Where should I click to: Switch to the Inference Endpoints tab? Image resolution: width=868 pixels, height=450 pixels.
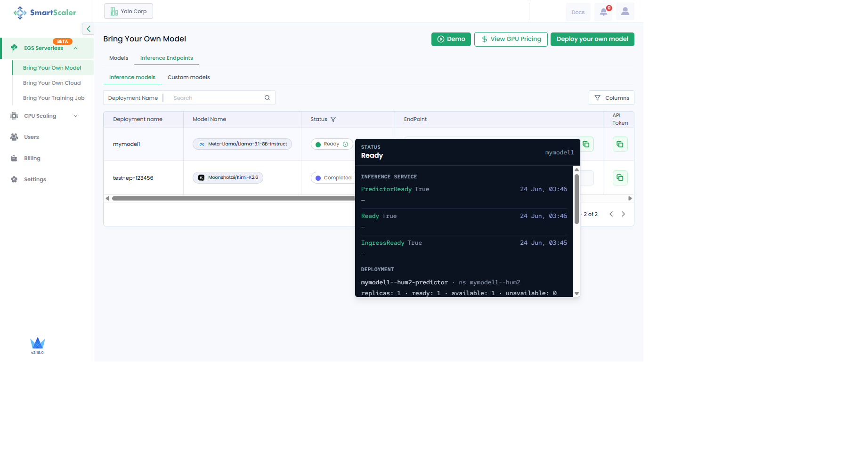[167, 58]
